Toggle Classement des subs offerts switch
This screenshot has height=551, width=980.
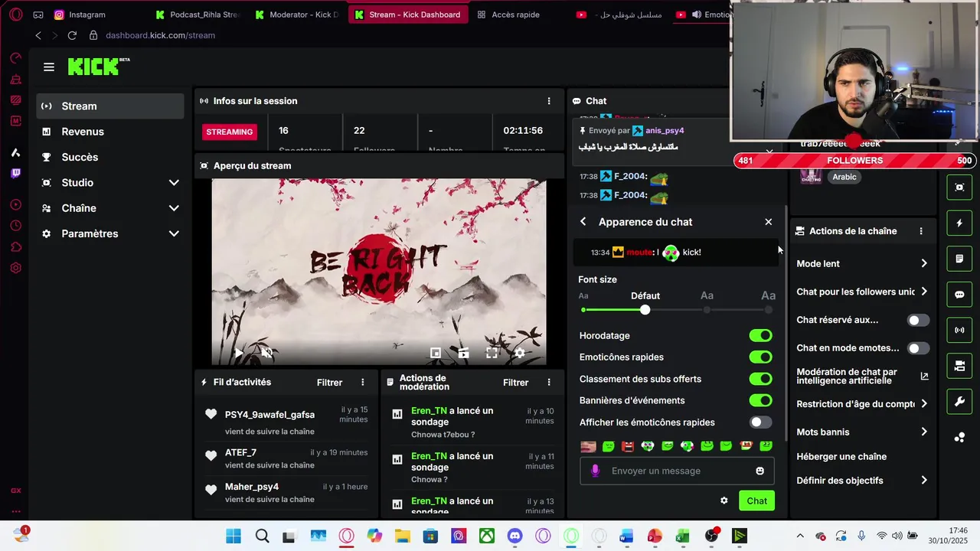(x=760, y=379)
